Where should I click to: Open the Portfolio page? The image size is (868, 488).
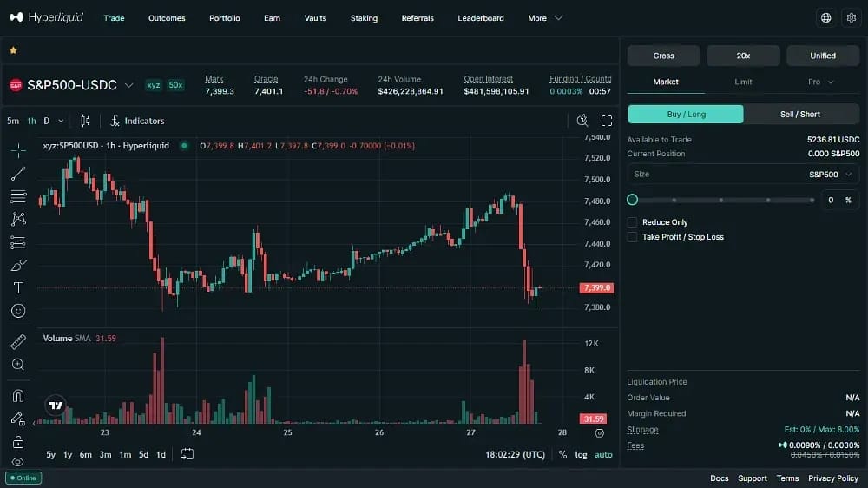point(225,18)
